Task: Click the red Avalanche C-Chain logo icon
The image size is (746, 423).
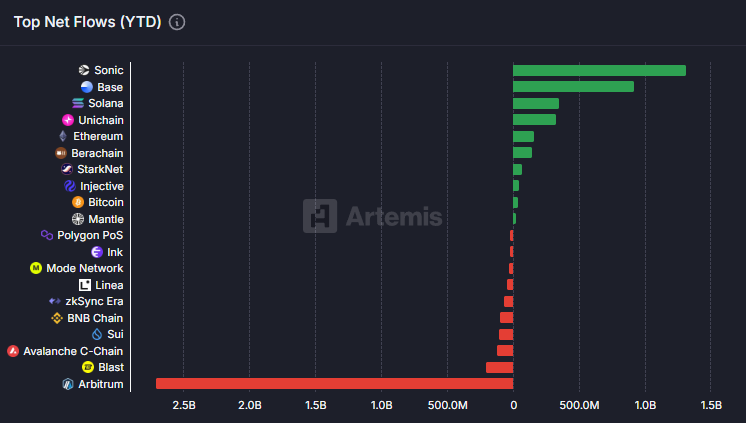Action: [13, 351]
